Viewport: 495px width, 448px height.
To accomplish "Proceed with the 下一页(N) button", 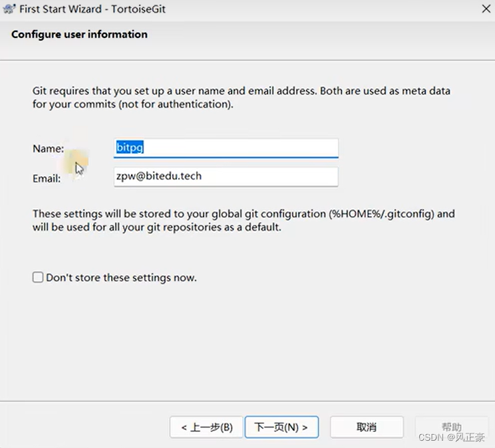I will pos(281,427).
